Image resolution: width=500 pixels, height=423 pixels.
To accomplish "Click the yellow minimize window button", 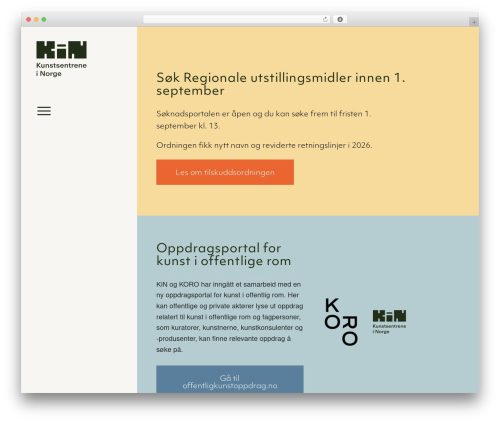I will click(36, 20).
